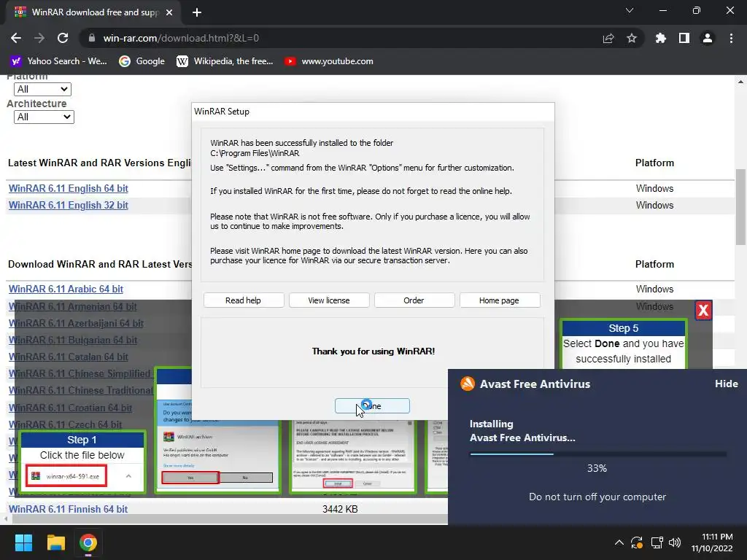
Task: Open Wikipedia bookmark
Action: coord(225,61)
